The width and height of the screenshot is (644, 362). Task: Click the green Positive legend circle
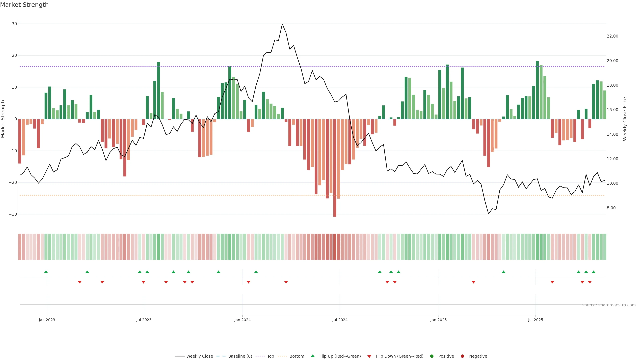tap(432, 356)
